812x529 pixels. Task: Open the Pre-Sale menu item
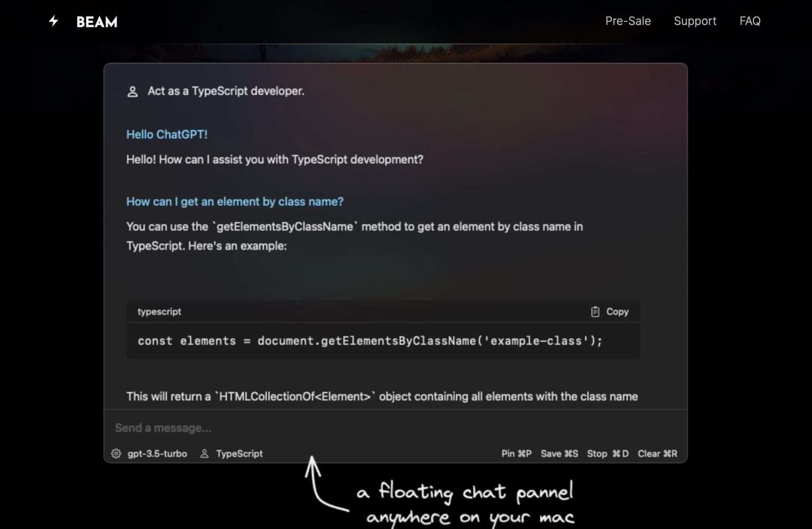click(x=628, y=21)
